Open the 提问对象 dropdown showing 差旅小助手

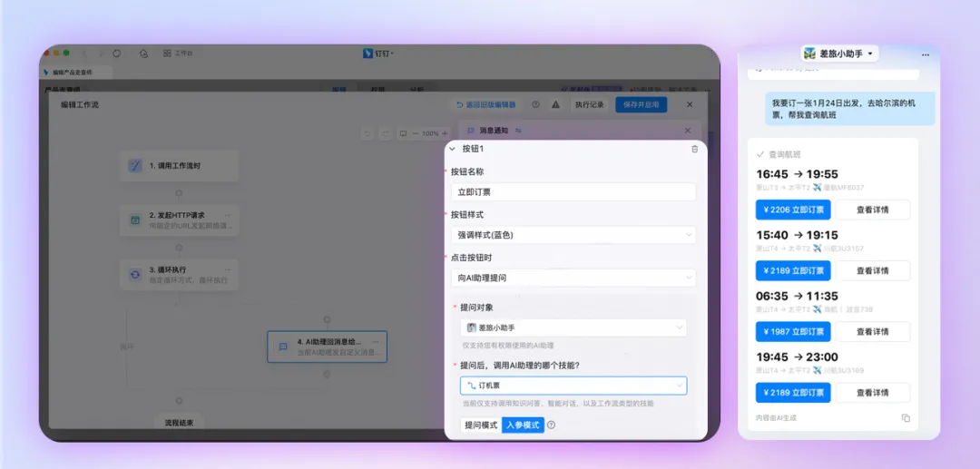(x=573, y=327)
